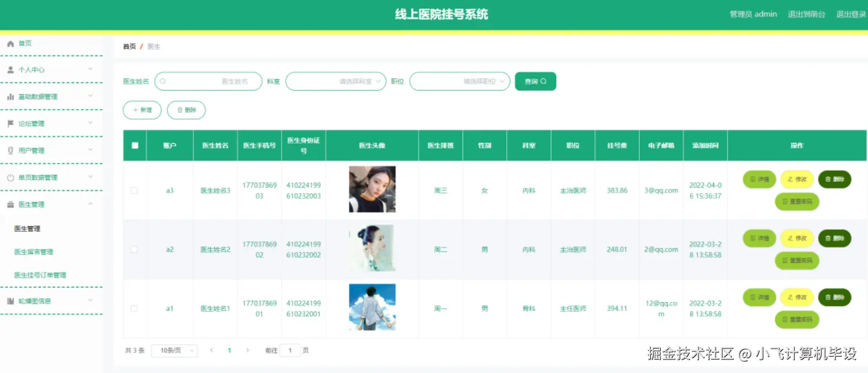Click page number 1 in pagination
Image resolution: width=868 pixels, height=373 pixels.
229,350
